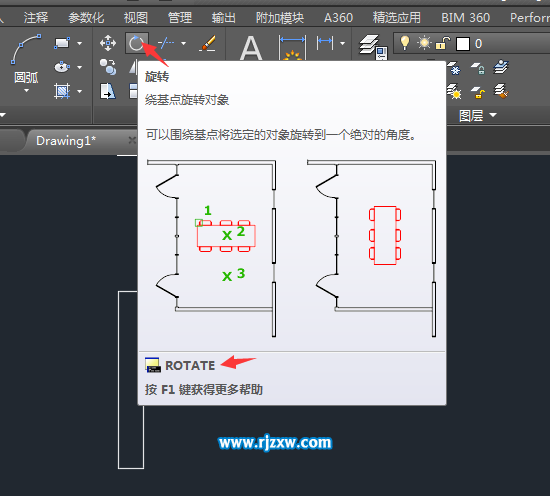This screenshot has height=496, width=550.
Task: Select the Move tool
Action: point(108,43)
